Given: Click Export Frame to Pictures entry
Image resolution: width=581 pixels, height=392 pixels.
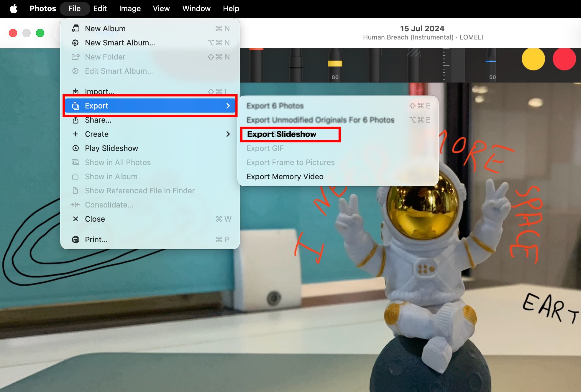Looking at the screenshot, I should 338,162.
